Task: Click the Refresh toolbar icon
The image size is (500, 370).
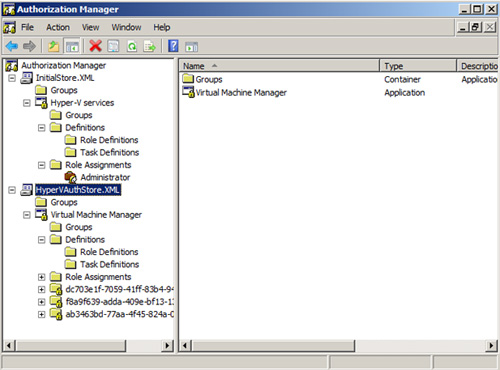Action: [x=132, y=46]
